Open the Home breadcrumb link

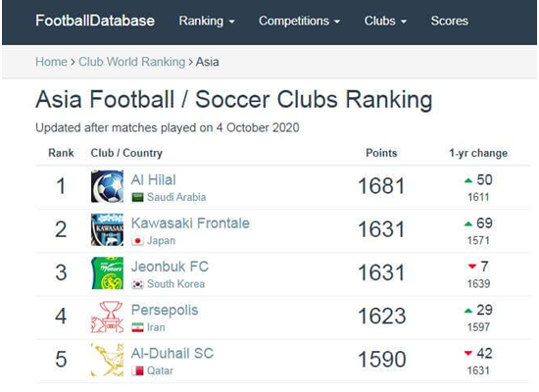coord(51,62)
